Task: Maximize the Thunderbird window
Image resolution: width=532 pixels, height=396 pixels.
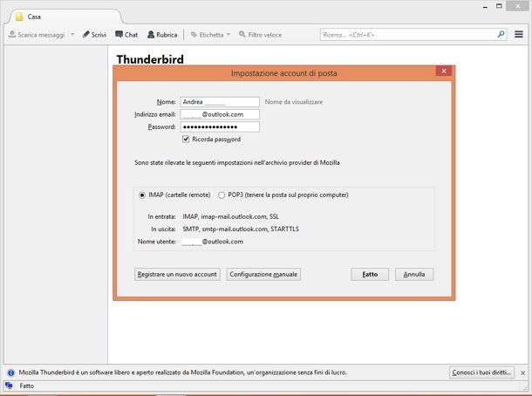Action: (499, 6)
